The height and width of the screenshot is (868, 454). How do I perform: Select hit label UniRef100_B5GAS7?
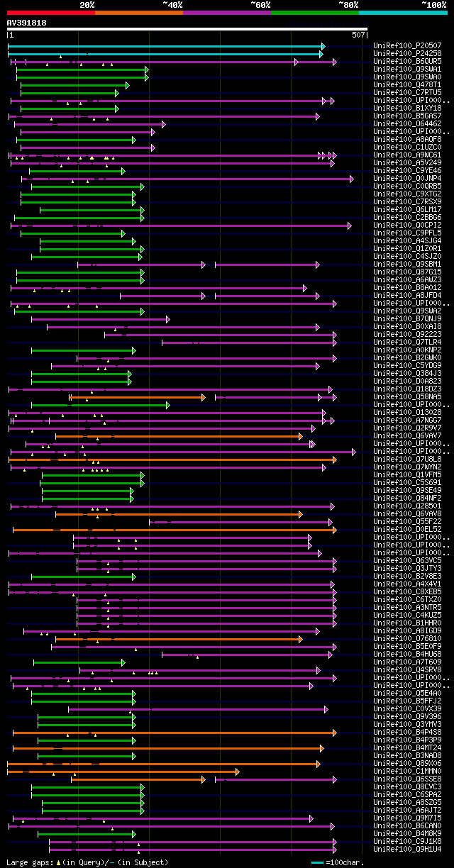(407, 116)
